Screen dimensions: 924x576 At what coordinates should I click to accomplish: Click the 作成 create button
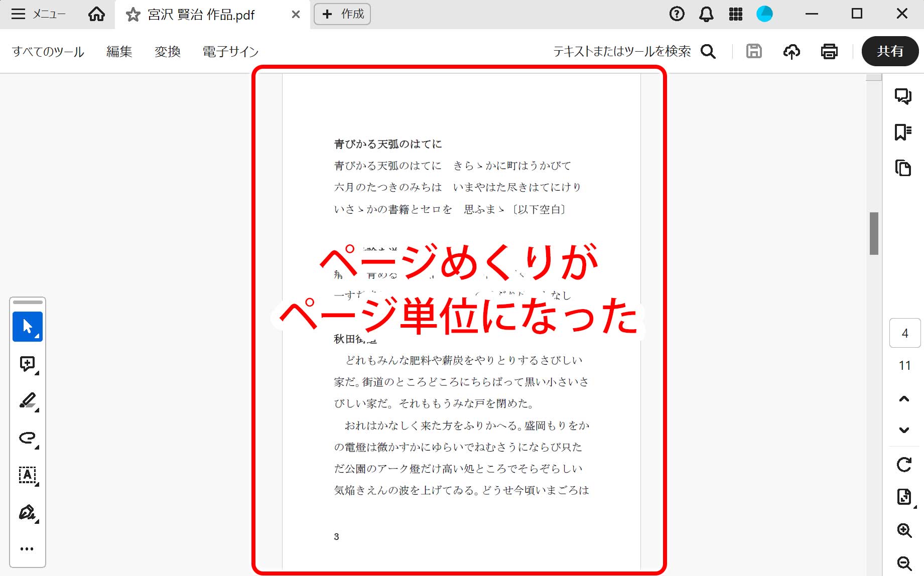(342, 14)
